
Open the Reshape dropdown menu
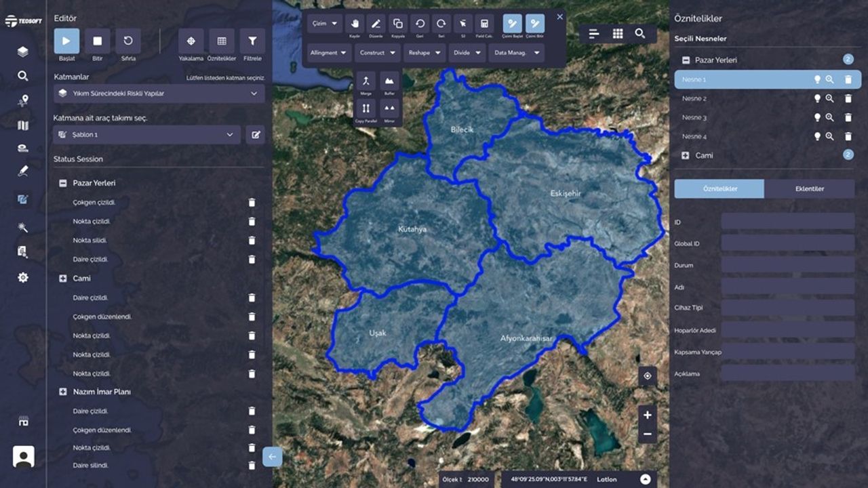coord(425,53)
